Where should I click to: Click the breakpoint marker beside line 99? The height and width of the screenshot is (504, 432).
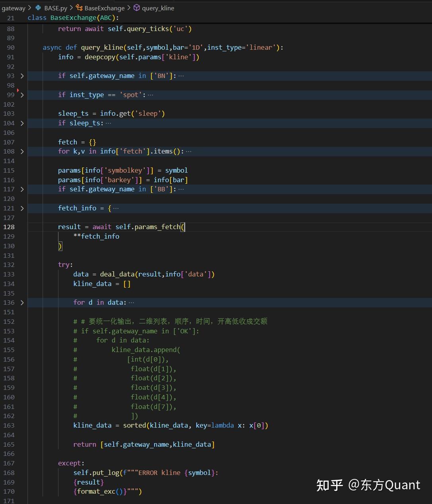pos(18,90)
